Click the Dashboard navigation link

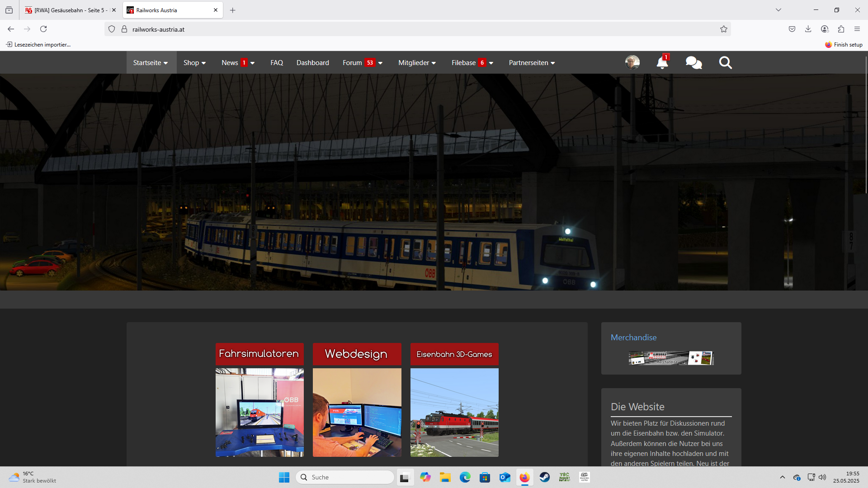(x=312, y=63)
